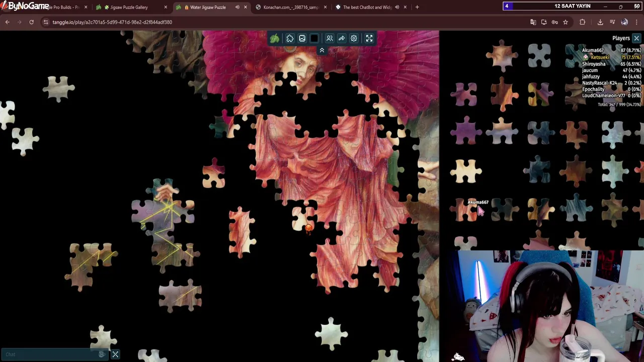Open the browser profile avatar
Viewport: 644px width, 362px height.
(x=624, y=22)
